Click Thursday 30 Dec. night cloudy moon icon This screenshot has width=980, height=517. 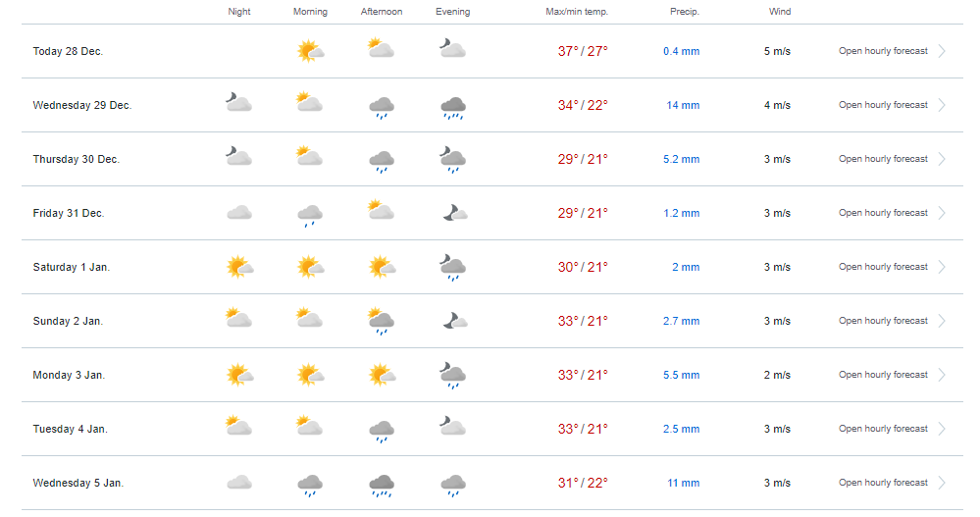238,157
